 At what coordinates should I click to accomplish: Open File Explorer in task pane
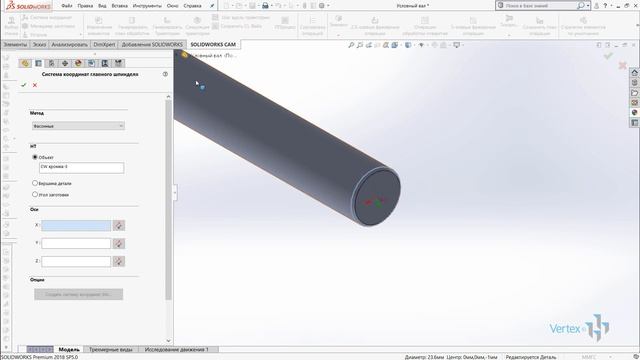click(x=634, y=93)
